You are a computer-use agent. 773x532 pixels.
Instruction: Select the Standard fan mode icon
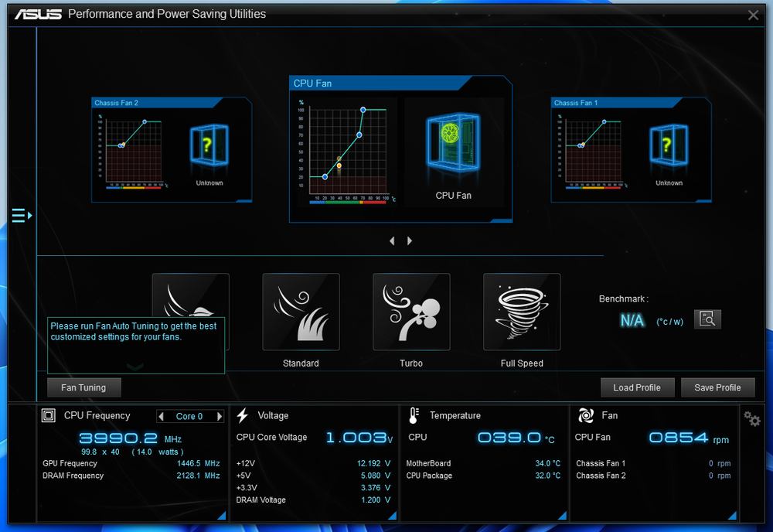click(x=301, y=312)
